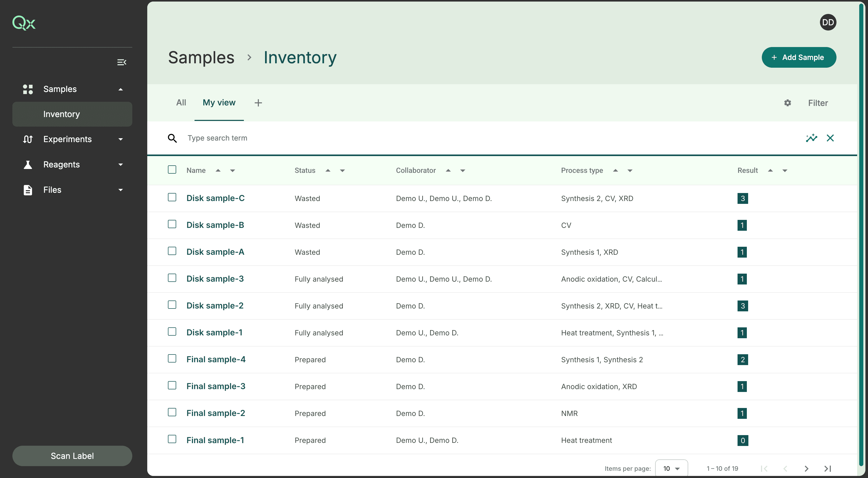Image resolution: width=868 pixels, height=478 pixels.
Task: Click the Add Sample button
Action: pos(799,57)
